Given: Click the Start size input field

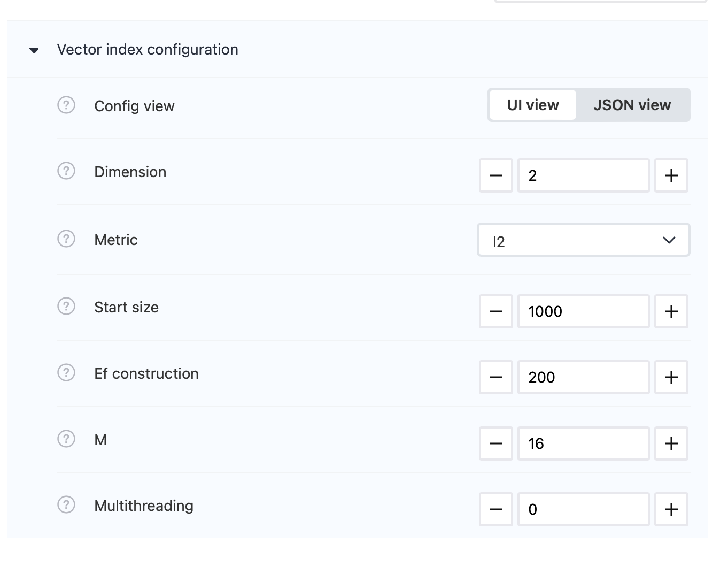Looking at the screenshot, I should click(x=584, y=311).
